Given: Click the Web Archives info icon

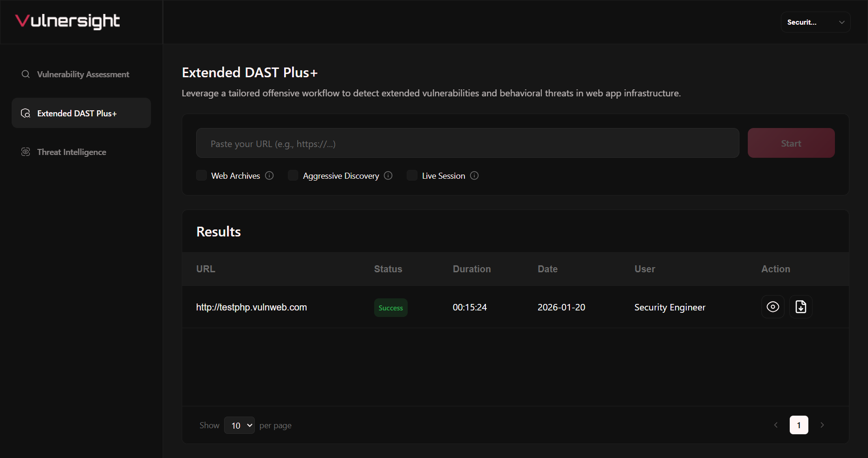Looking at the screenshot, I should point(269,175).
